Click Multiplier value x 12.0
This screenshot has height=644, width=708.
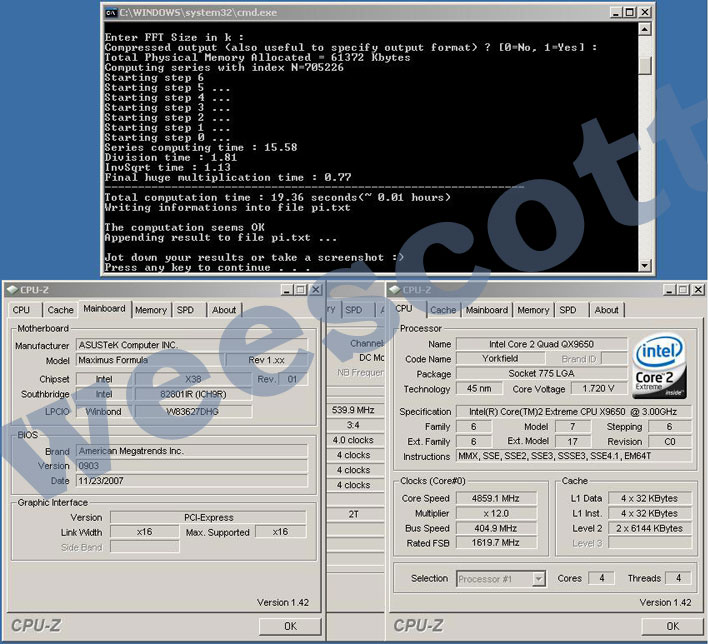496,513
